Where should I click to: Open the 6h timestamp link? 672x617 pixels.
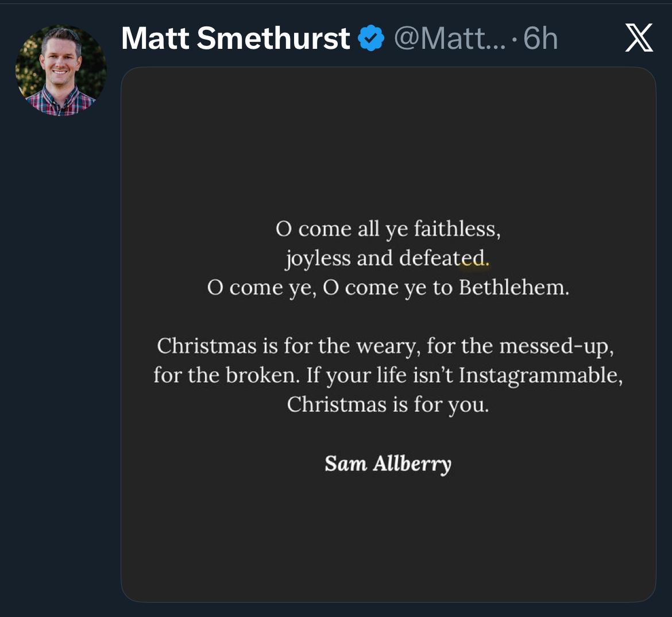[x=540, y=39]
